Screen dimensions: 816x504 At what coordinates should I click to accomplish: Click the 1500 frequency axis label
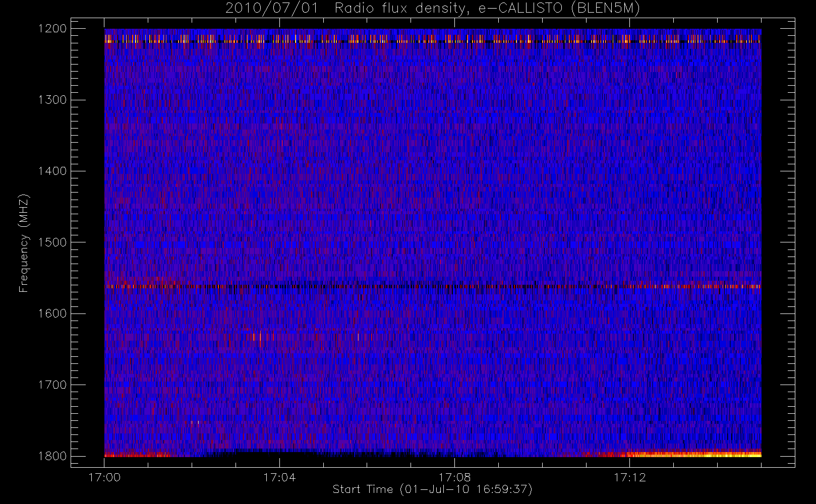pyautogui.click(x=52, y=242)
